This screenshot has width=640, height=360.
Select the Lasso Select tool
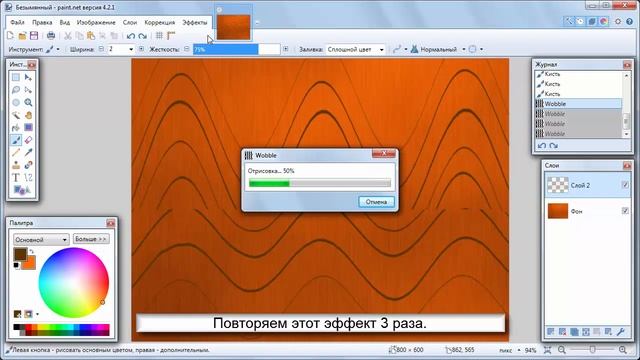click(16, 90)
